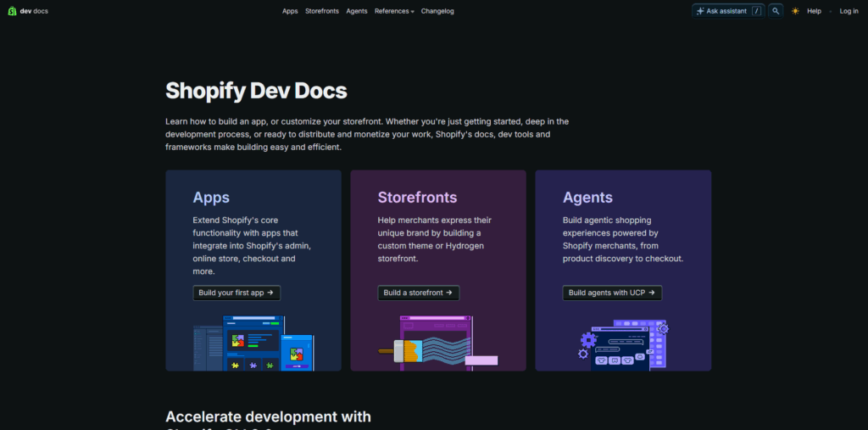This screenshot has width=868, height=430.
Task: Click the Log in link
Action: (849, 11)
